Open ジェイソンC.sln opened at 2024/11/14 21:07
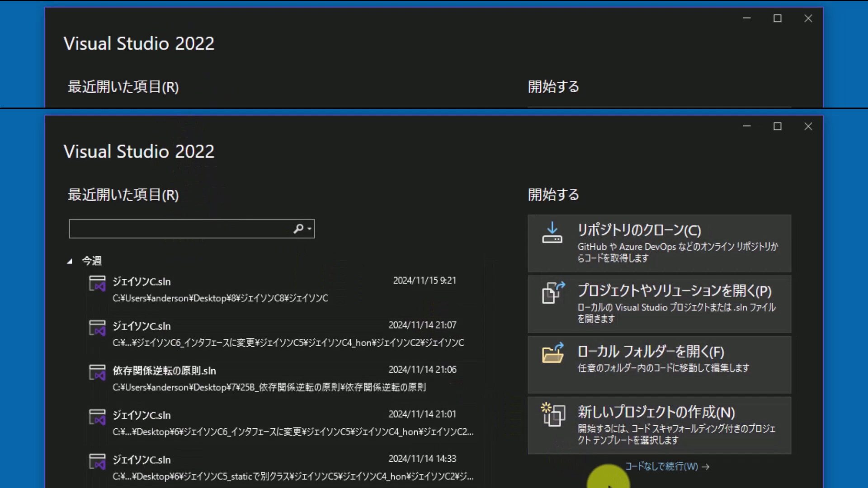Screen dimensions: 868x488 click(280, 334)
